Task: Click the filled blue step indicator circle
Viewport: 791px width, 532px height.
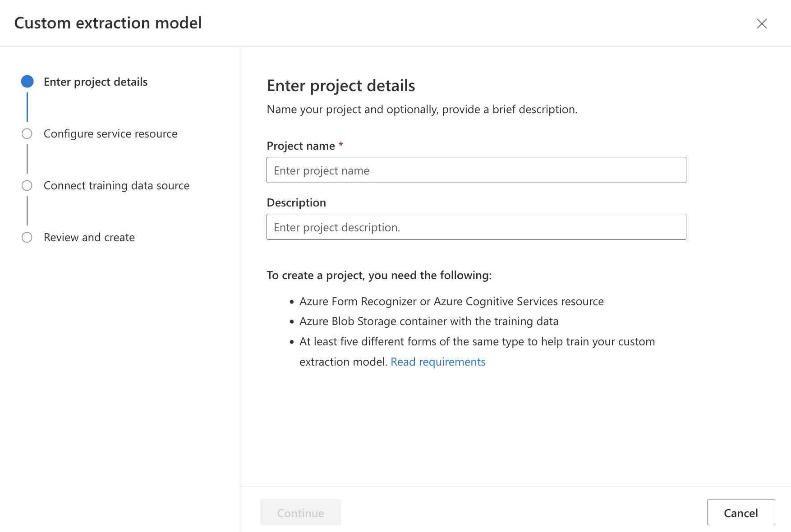Action: coord(28,82)
